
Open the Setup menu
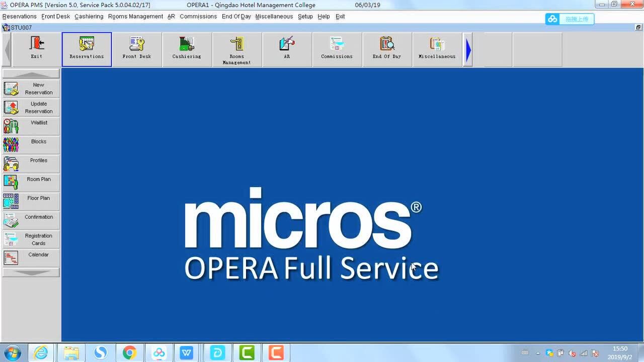(x=305, y=17)
